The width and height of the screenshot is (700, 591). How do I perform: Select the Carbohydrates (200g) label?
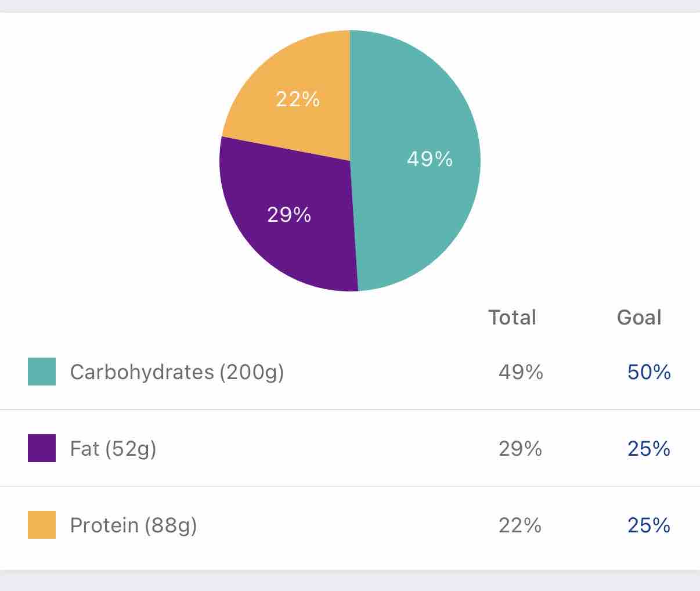pyautogui.click(x=176, y=372)
